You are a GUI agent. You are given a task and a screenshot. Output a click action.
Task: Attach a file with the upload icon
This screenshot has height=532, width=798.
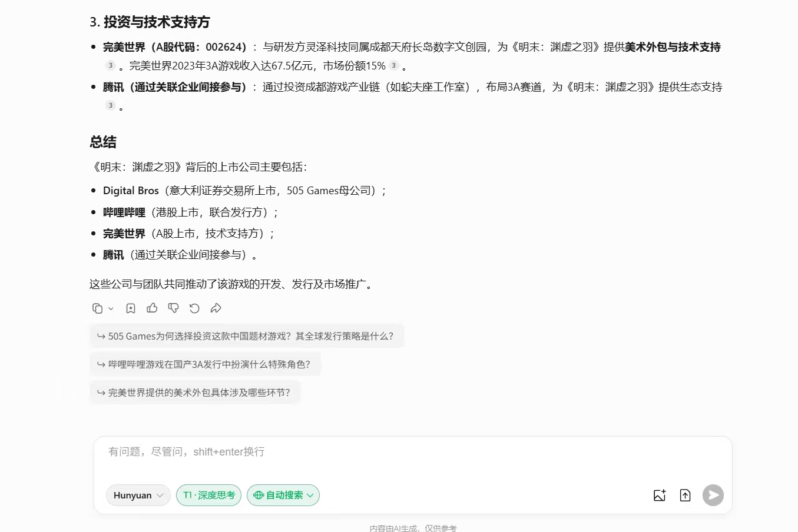(685, 496)
